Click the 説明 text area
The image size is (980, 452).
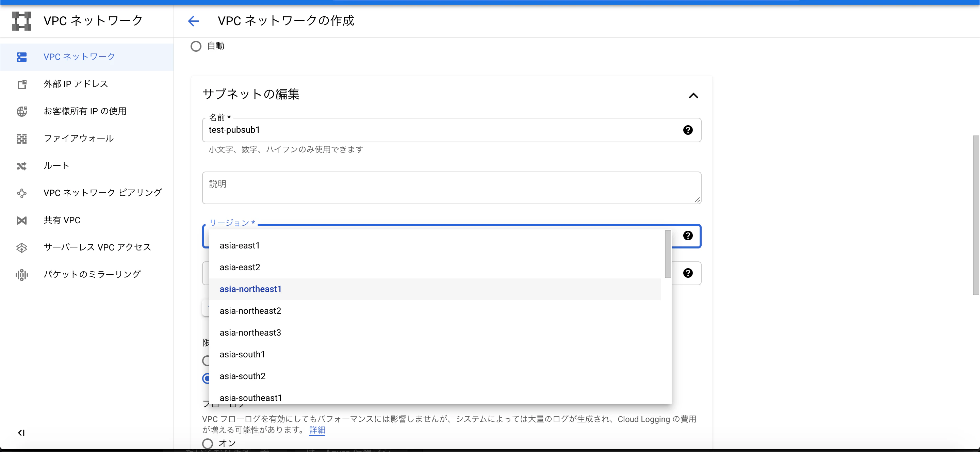(x=452, y=188)
